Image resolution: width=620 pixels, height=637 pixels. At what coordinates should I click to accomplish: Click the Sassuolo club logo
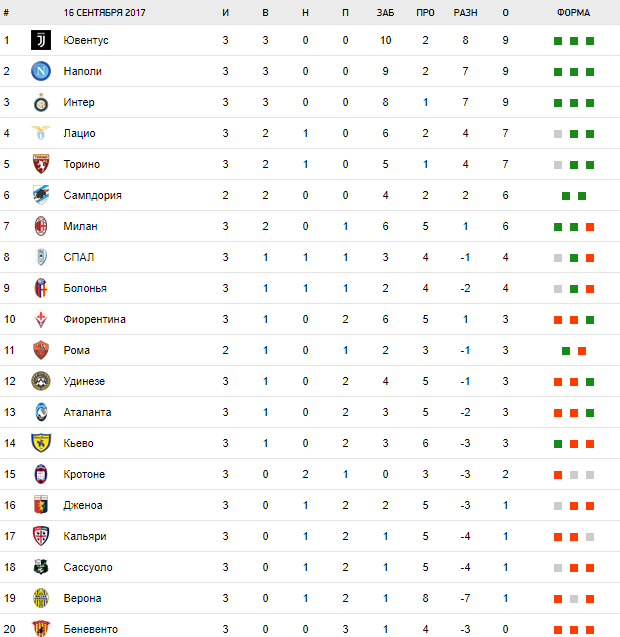pyautogui.click(x=41, y=567)
